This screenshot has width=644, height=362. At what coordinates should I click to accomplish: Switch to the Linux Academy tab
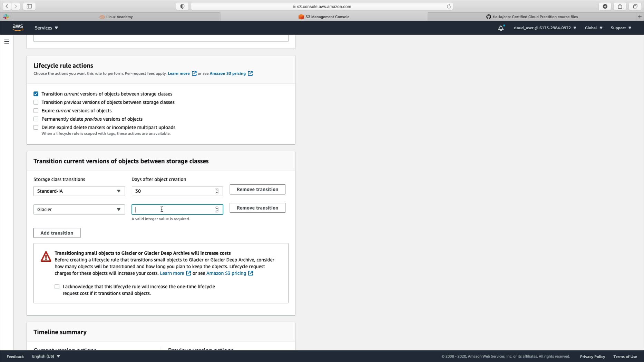point(116,17)
